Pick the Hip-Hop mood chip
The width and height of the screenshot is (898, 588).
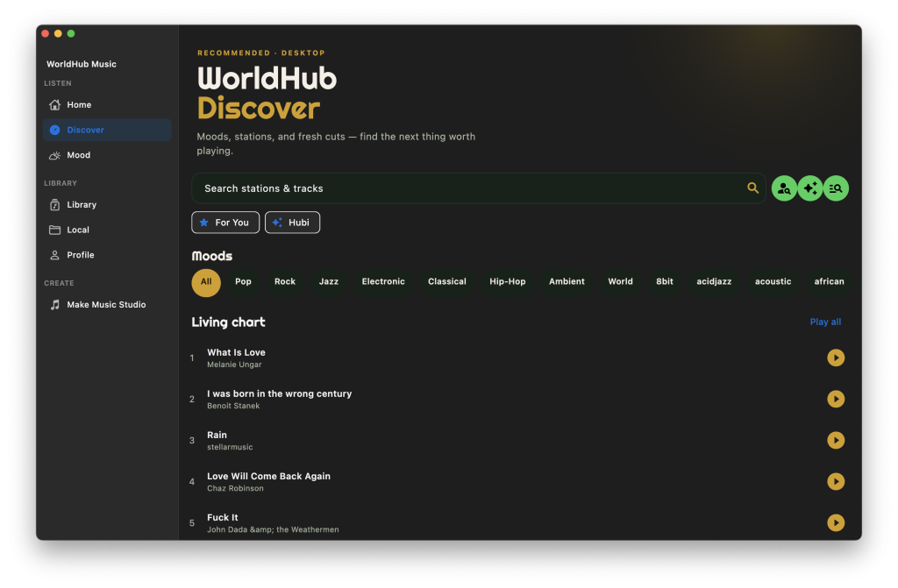tap(508, 281)
